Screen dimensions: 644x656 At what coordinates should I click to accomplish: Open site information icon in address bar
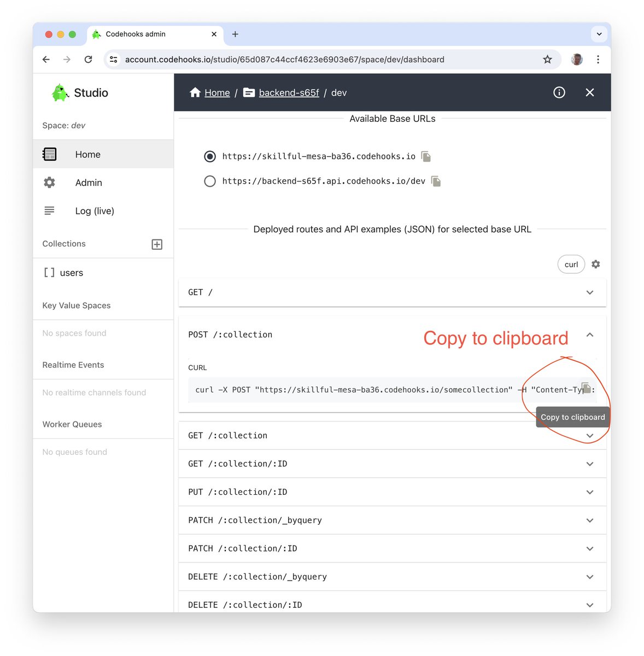pyautogui.click(x=114, y=60)
